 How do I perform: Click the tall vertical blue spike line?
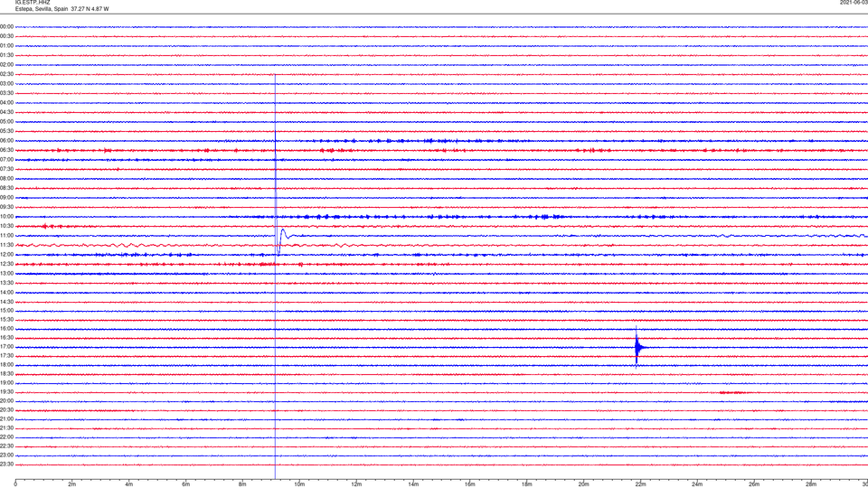275,277
